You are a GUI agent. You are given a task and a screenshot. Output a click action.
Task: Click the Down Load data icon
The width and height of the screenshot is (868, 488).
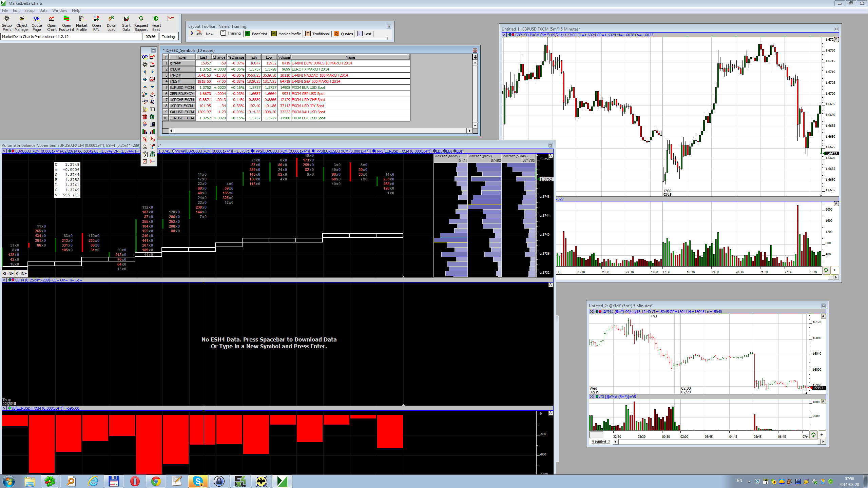point(111,19)
